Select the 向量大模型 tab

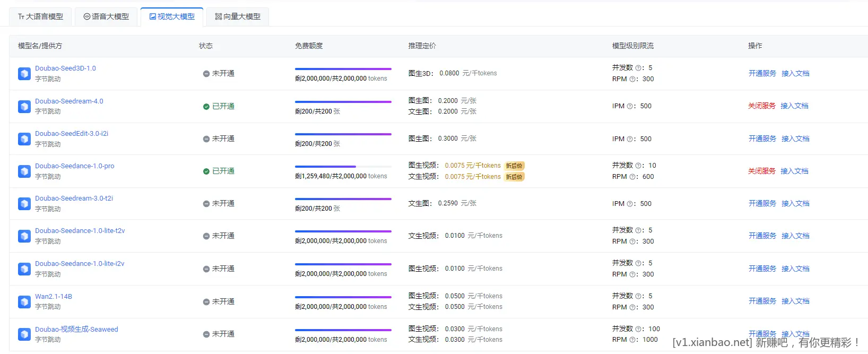point(238,16)
